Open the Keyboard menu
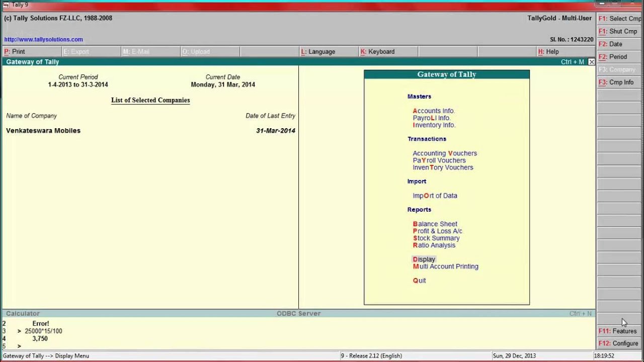Image resolution: width=644 pixels, height=362 pixels. click(388, 51)
